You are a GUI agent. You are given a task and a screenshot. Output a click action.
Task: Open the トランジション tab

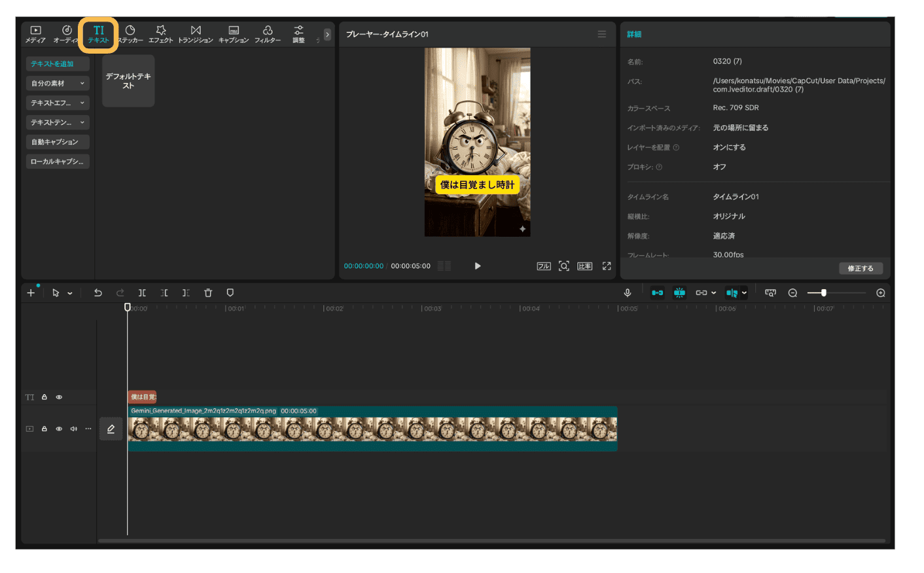[x=196, y=34]
